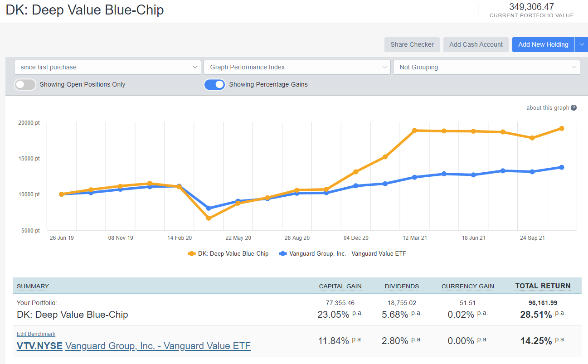Click the Vanguard Value ETF name link
Screen dimensions: 588x364
coord(158,346)
